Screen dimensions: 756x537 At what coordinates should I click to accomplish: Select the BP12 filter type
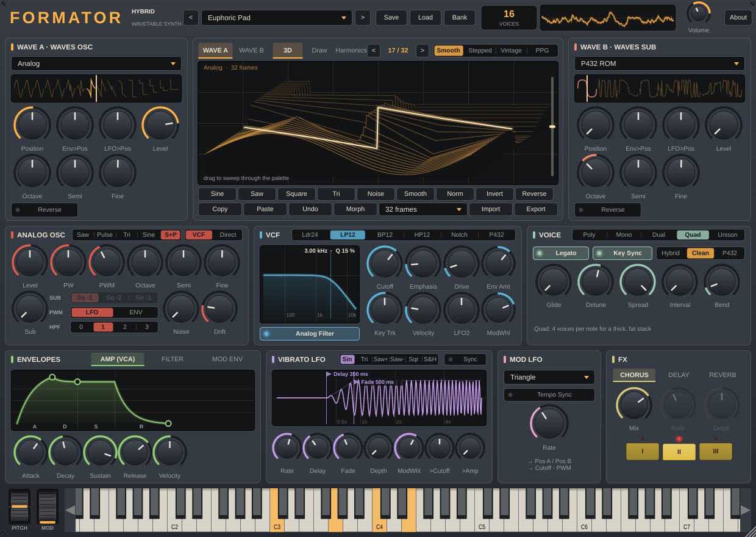[385, 235]
